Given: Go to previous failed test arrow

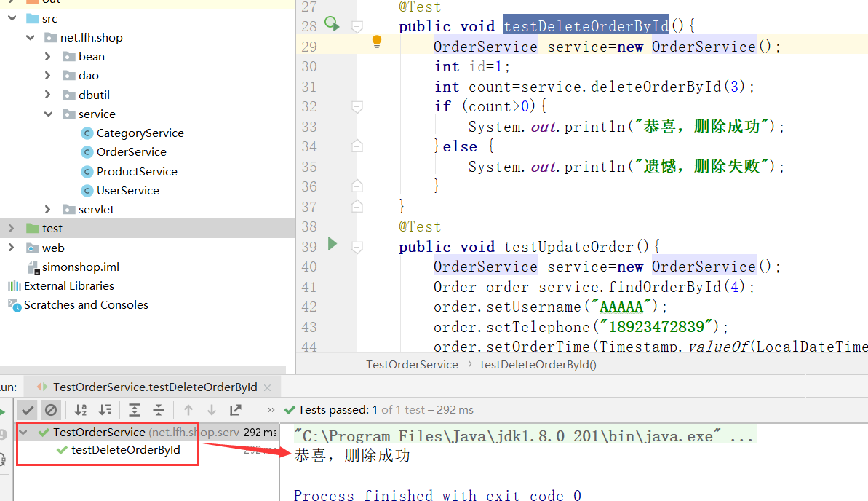Looking at the screenshot, I should [188, 410].
